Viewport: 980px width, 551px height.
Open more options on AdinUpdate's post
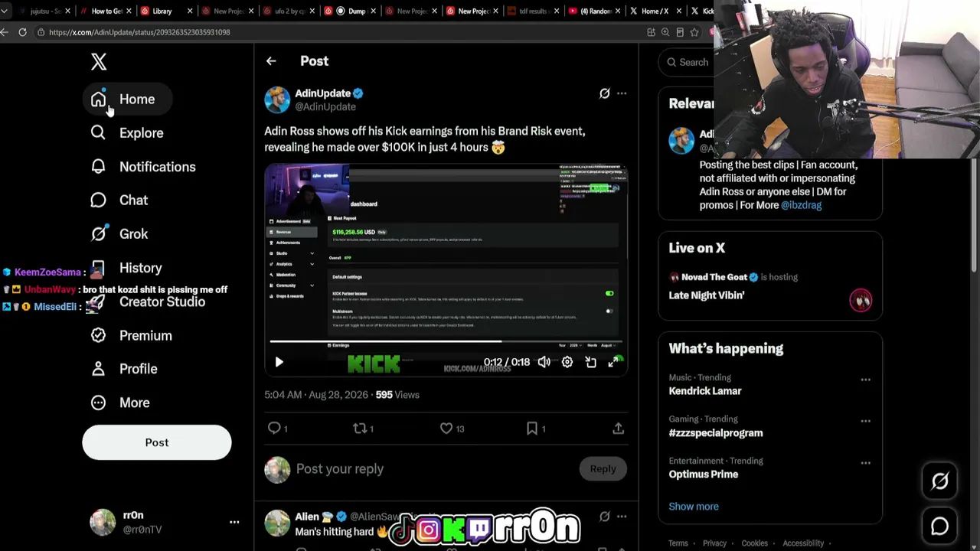(x=622, y=93)
